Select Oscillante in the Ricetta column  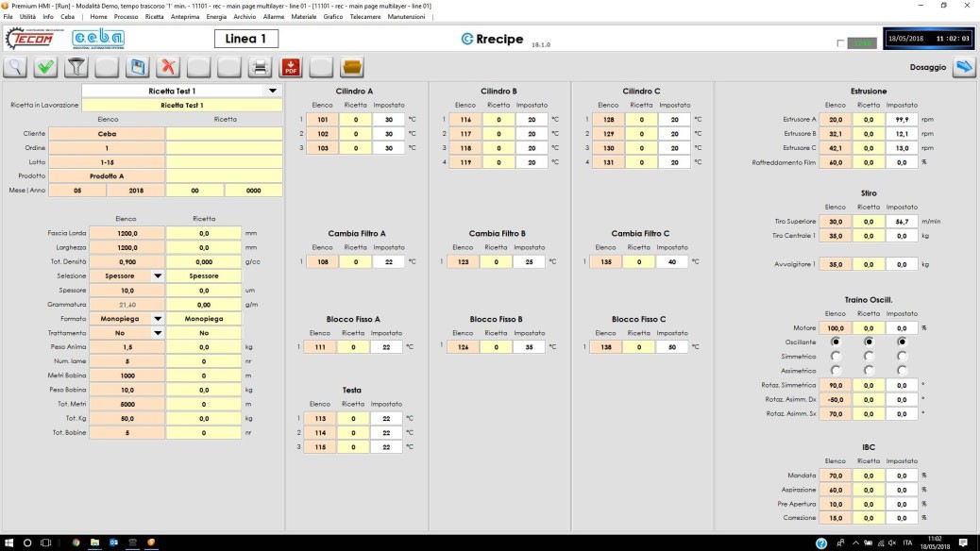[x=869, y=342]
